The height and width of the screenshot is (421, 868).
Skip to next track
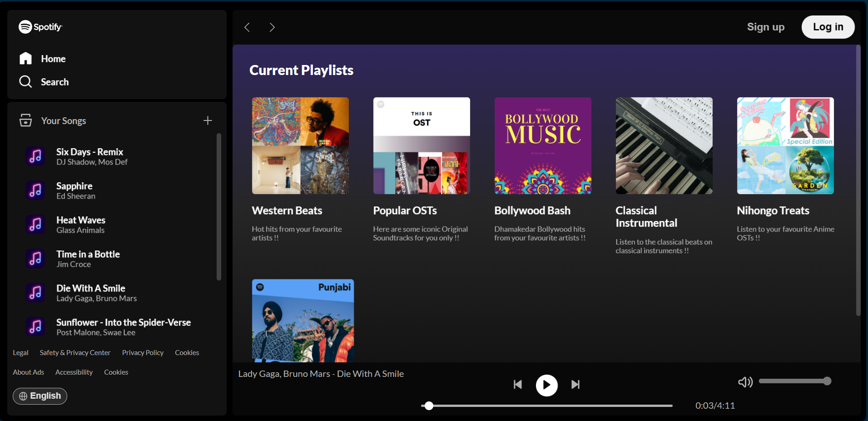coord(575,385)
